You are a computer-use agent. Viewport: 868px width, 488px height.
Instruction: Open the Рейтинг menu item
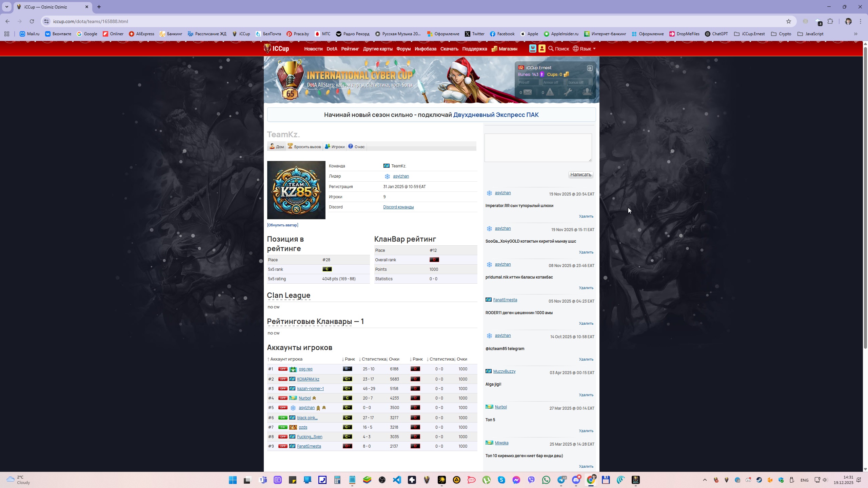350,49
